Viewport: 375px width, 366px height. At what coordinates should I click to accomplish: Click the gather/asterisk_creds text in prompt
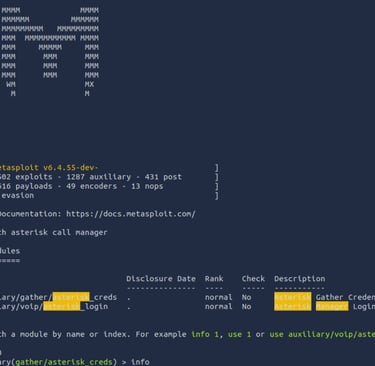64,362
